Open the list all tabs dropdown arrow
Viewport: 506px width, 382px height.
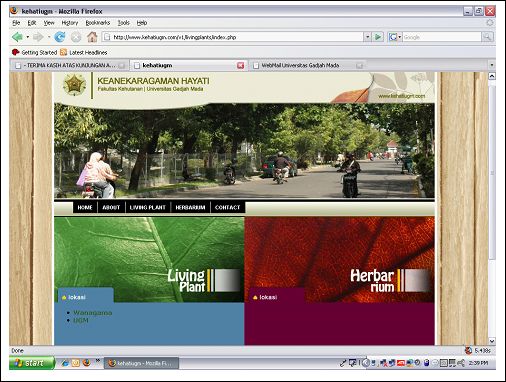click(x=492, y=65)
